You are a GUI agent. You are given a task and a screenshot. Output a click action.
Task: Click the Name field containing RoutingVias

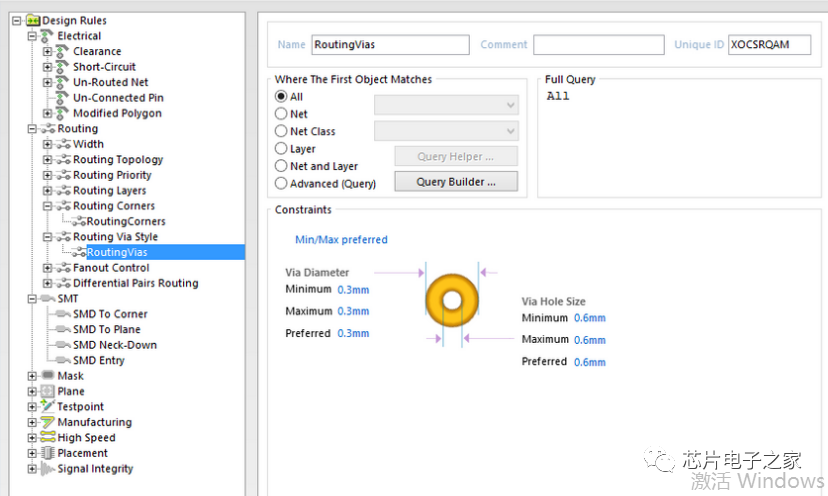pos(389,45)
